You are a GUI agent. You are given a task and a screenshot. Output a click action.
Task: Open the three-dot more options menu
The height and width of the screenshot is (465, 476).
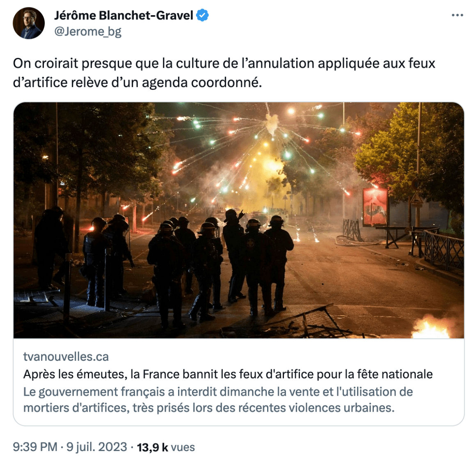pyautogui.click(x=457, y=15)
